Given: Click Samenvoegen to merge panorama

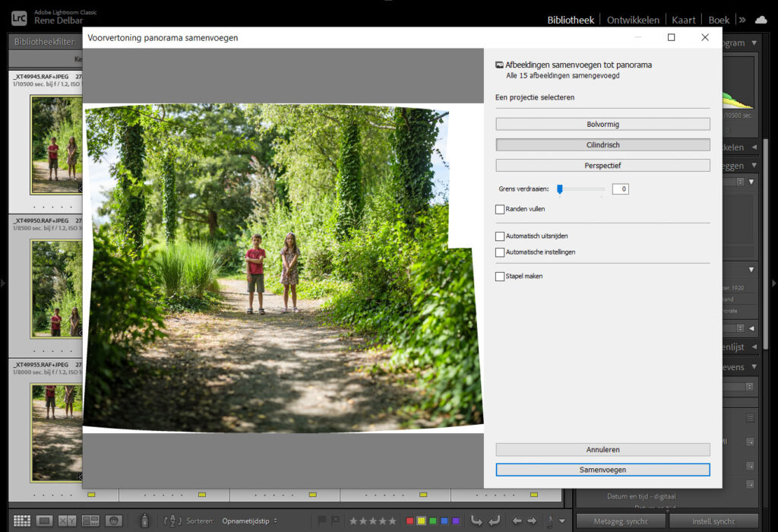Looking at the screenshot, I should pyautogui.click(x=602, y=470).
